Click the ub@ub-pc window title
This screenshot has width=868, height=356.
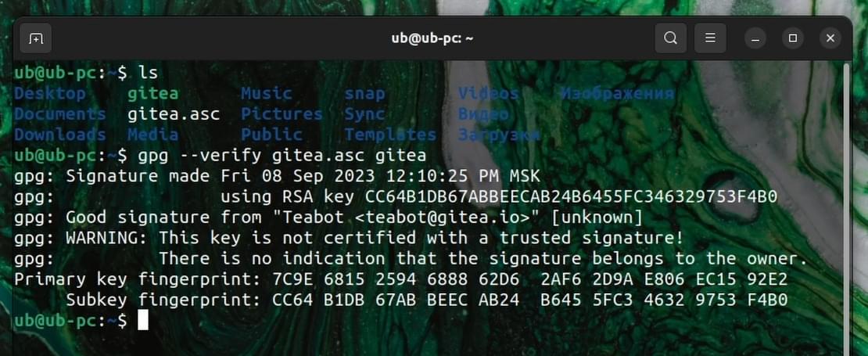[x=432, y=38]
